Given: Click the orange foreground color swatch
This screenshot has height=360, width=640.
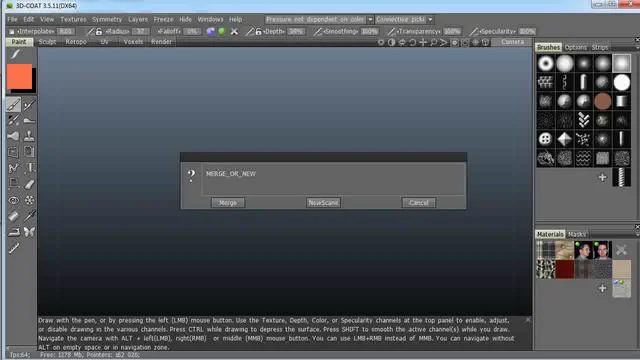Looking at the screenshot, I should pyautogui.click(x=19, y=76).
